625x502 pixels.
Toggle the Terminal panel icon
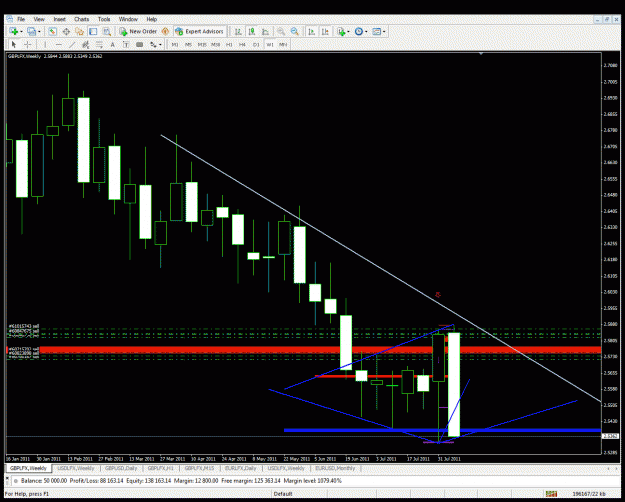coord(93,31)
